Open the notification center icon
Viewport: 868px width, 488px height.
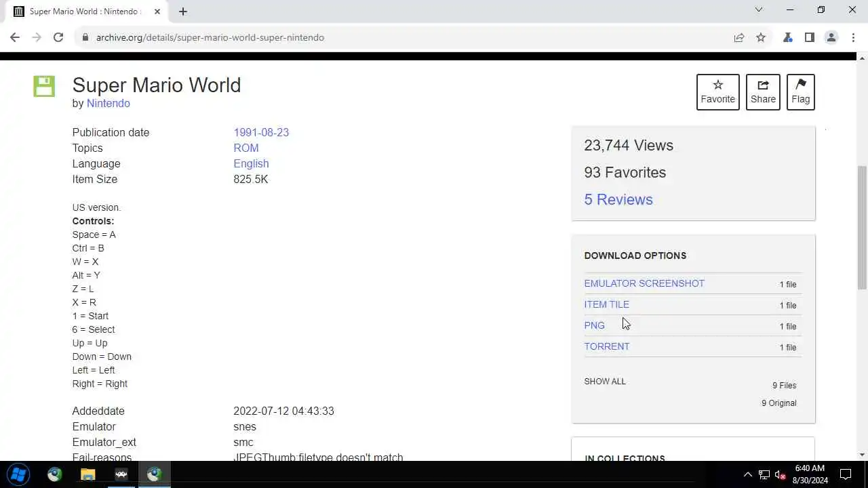(846, 474)
